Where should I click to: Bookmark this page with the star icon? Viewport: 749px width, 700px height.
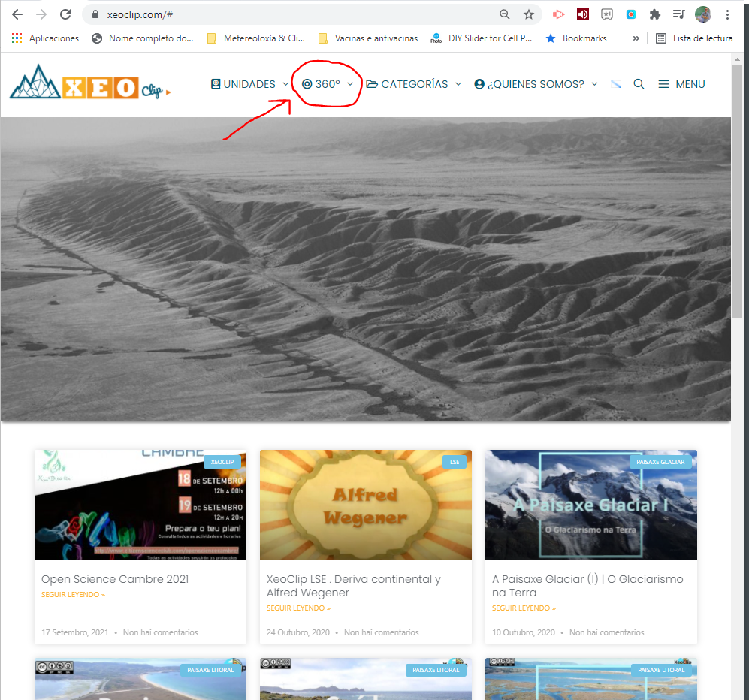[529, 14]
